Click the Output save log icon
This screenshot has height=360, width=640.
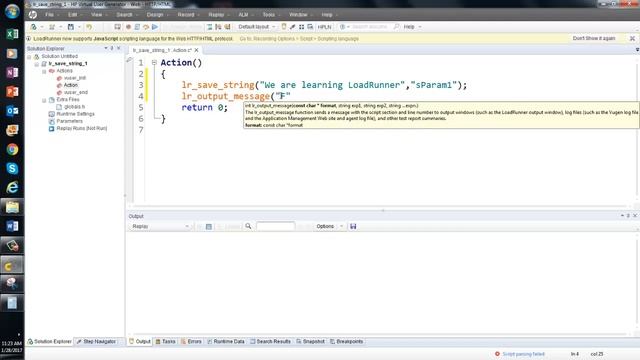coord(353,227)
